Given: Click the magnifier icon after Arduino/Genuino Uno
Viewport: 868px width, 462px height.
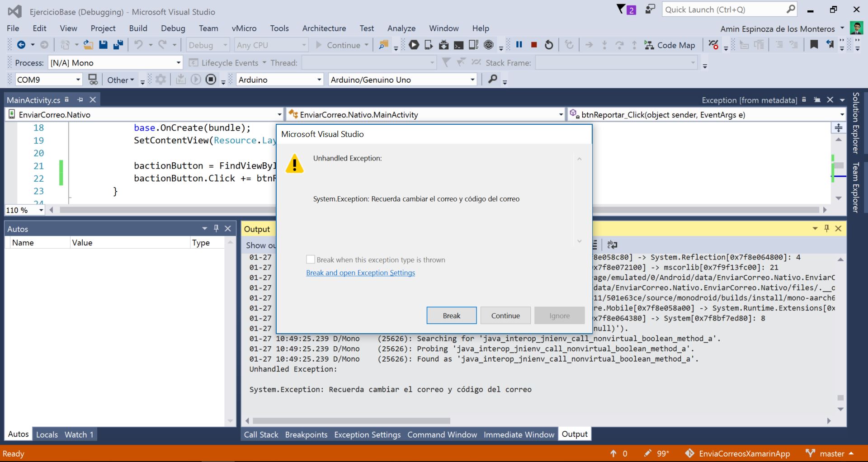Looking at the screenshot, I should (x=493, y=79).
